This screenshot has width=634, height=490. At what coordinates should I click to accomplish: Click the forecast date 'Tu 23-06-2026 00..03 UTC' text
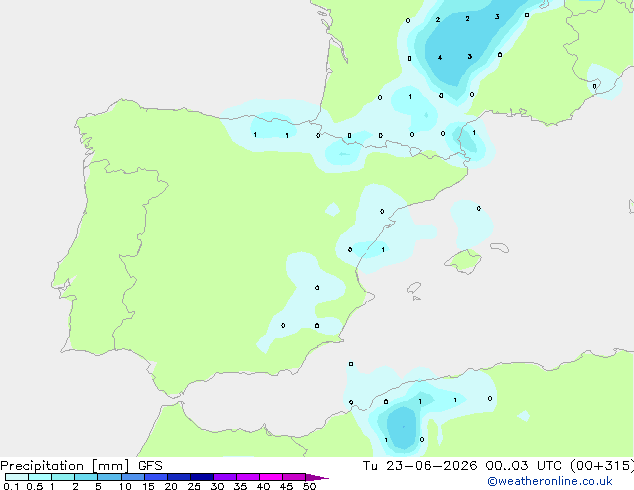462,466
